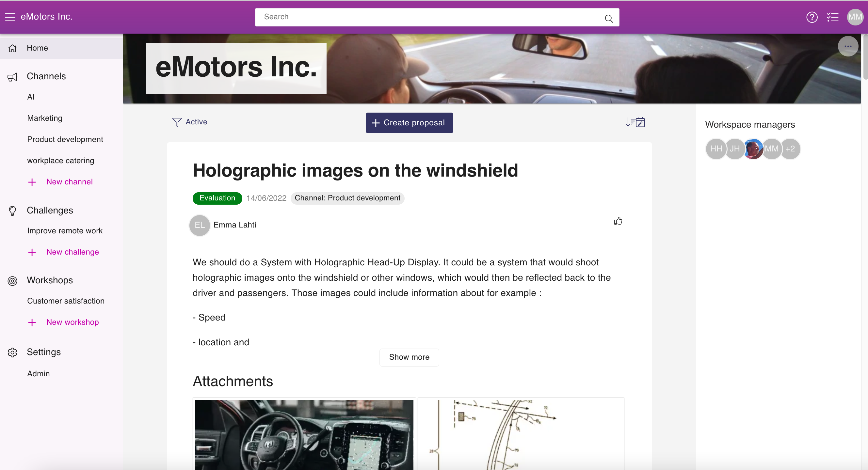This screenshot has height=470, width=868.
Task: Click the eMotors Inc. header title
Action: (46, 17)
